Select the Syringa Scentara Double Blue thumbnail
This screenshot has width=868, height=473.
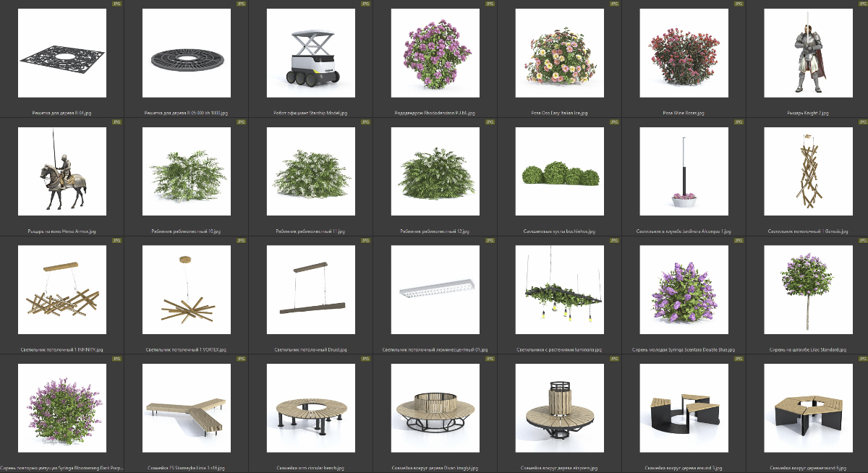[x=684, y=289]
